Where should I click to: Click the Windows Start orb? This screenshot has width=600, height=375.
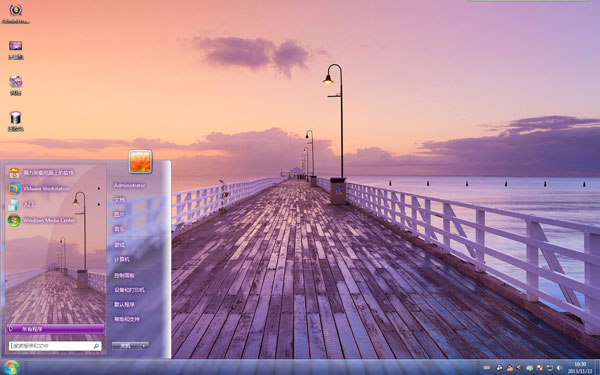point(12,367)
